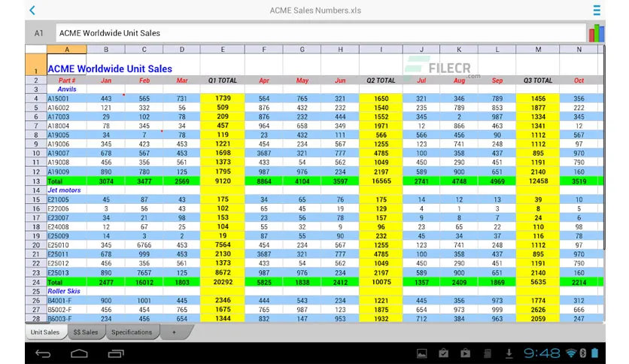Tap the back arrow icon

(x=32, y=11)
